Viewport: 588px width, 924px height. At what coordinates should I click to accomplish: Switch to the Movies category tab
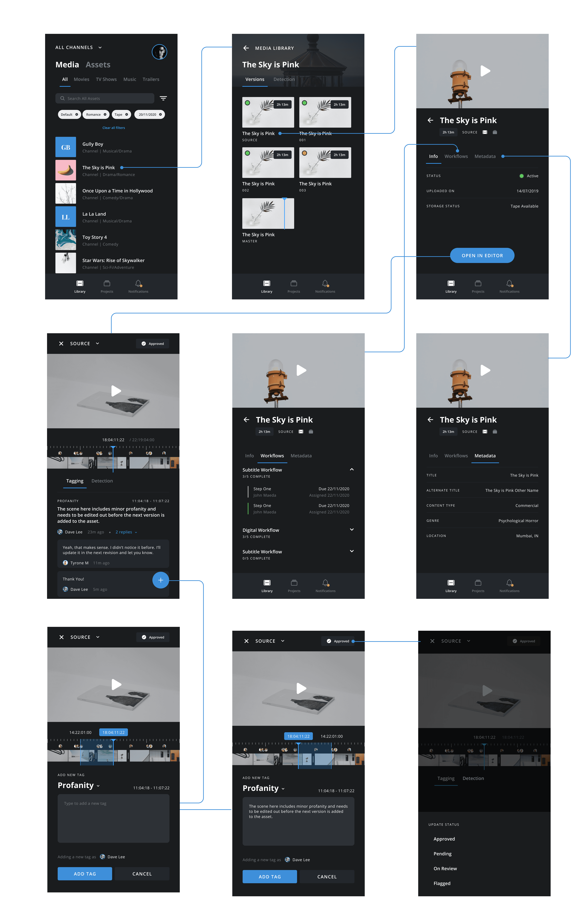coord(81,79)
